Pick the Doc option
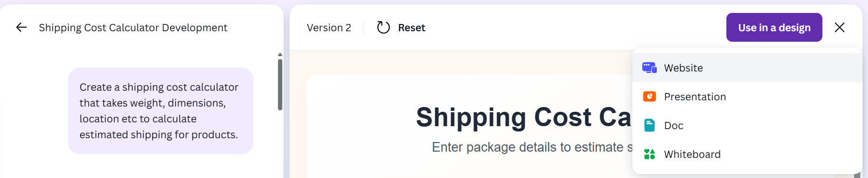868x178 pixels. coord(747,125)
